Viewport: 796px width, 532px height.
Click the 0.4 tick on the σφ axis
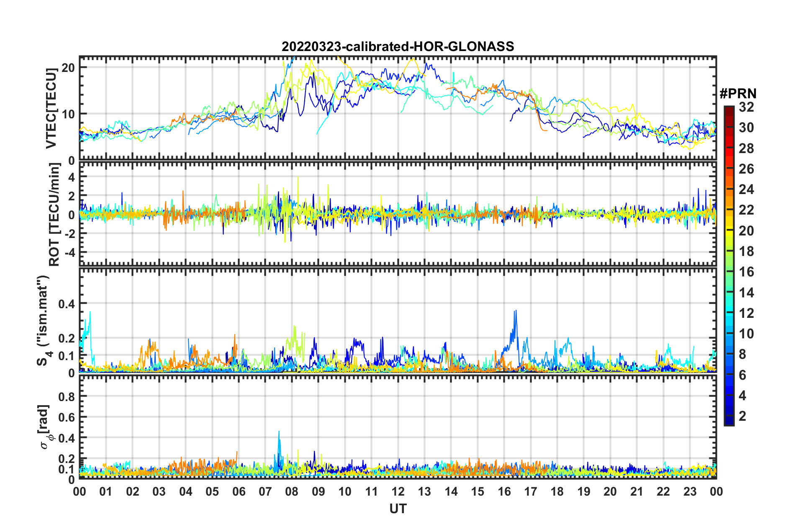[67, 438]
